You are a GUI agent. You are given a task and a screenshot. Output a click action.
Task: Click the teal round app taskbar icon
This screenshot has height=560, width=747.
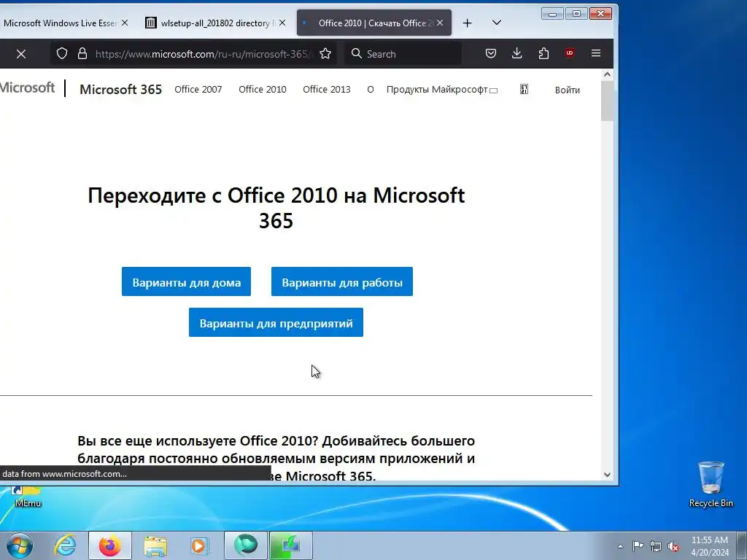coord(246,545)
